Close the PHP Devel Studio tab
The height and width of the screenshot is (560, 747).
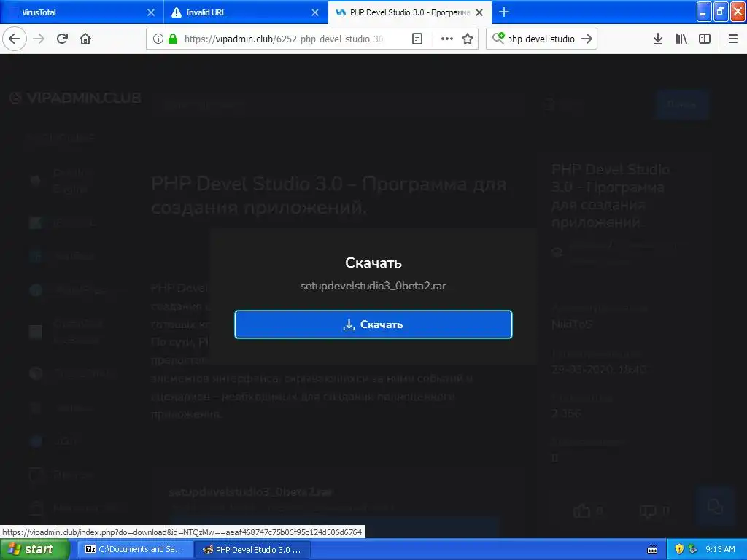[479, 12]
